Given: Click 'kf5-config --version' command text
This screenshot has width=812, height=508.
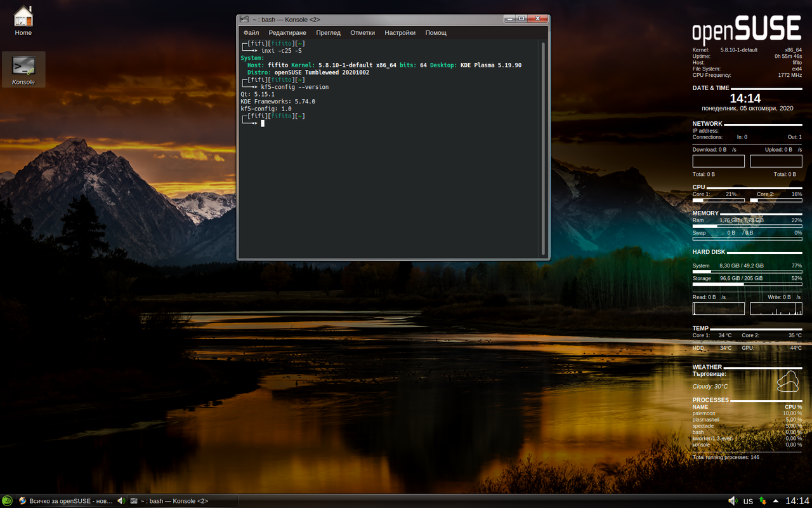Looking at the screenshot, I should (x=294, y=87).
